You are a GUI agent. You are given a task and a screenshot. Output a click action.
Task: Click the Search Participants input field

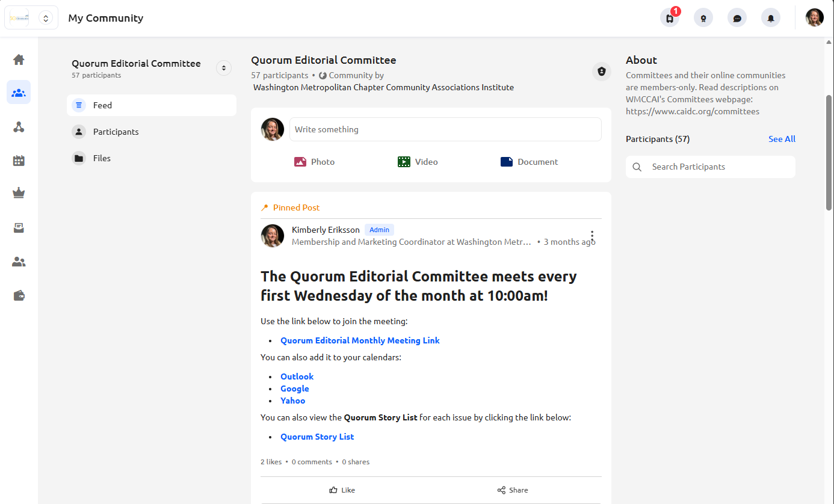(711, 167)
